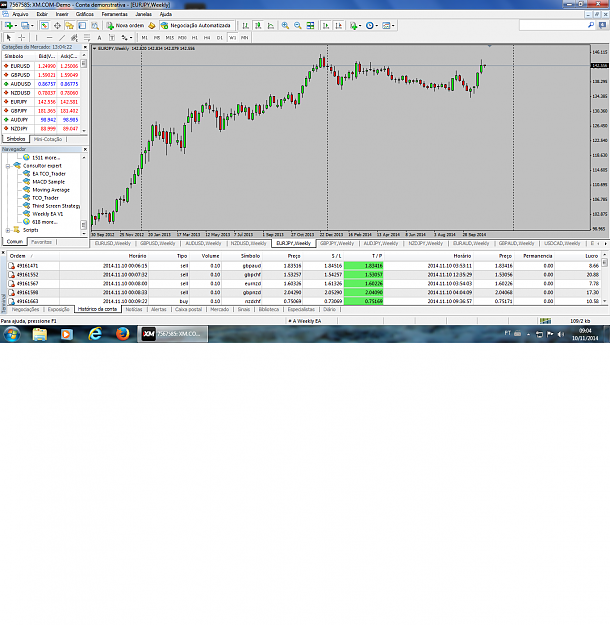The width and height of the screenshot is (610, 625).
Task: Click the Nova ordem button
Action: click(x=126, y=26)
